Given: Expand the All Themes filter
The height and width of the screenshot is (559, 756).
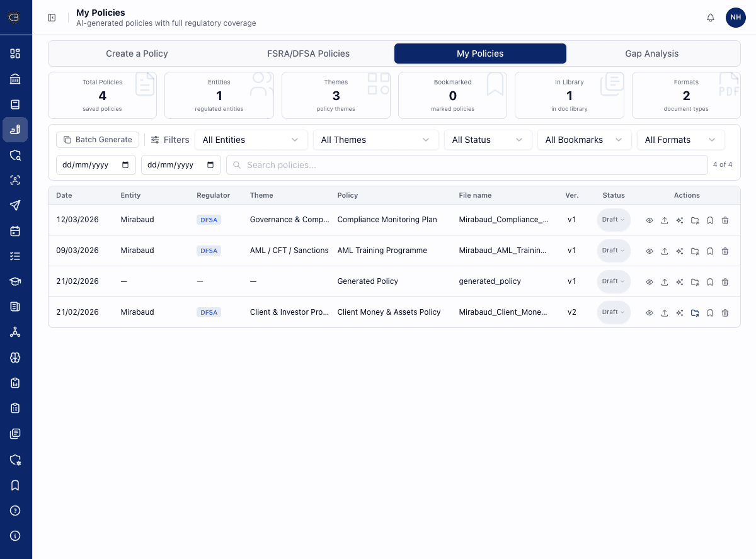Looking at the screenshot, I should click(375, 140).
